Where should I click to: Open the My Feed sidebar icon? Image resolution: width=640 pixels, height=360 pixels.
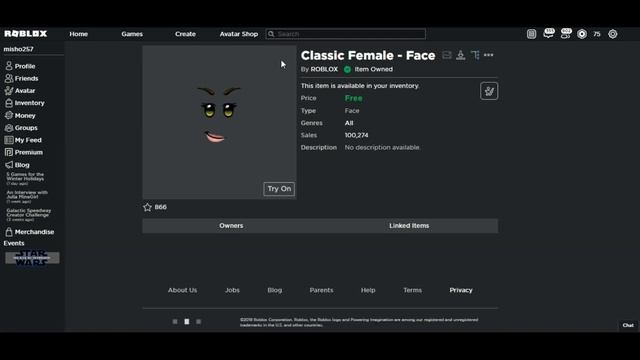(9, 140)
